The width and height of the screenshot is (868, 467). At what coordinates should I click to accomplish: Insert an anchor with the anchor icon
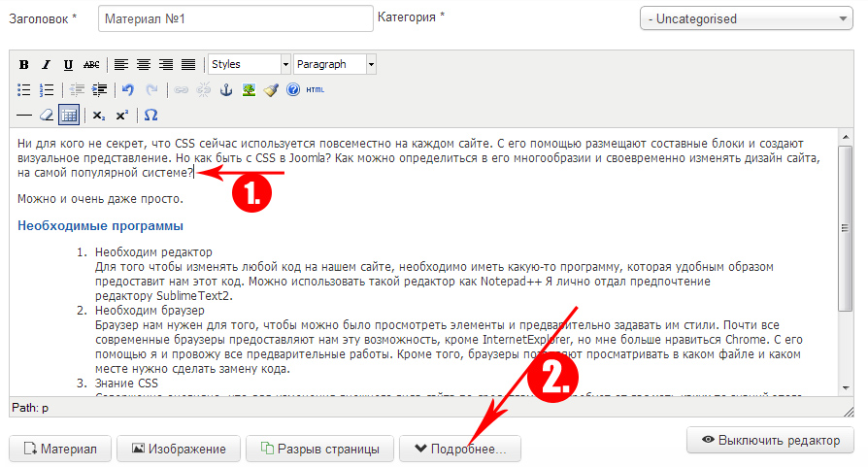227,90
